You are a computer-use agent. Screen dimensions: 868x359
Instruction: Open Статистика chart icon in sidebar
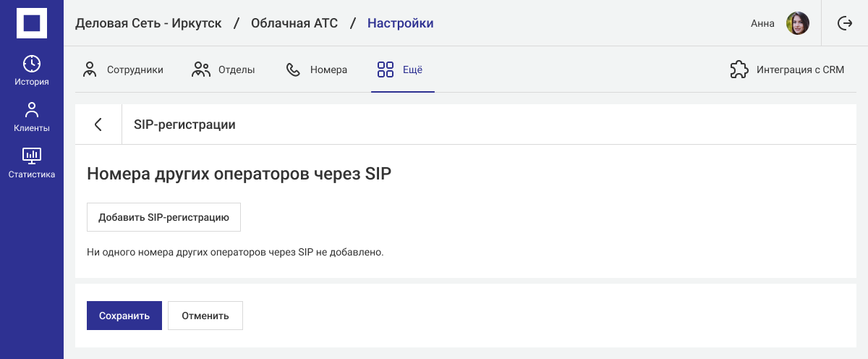[32, 155]
